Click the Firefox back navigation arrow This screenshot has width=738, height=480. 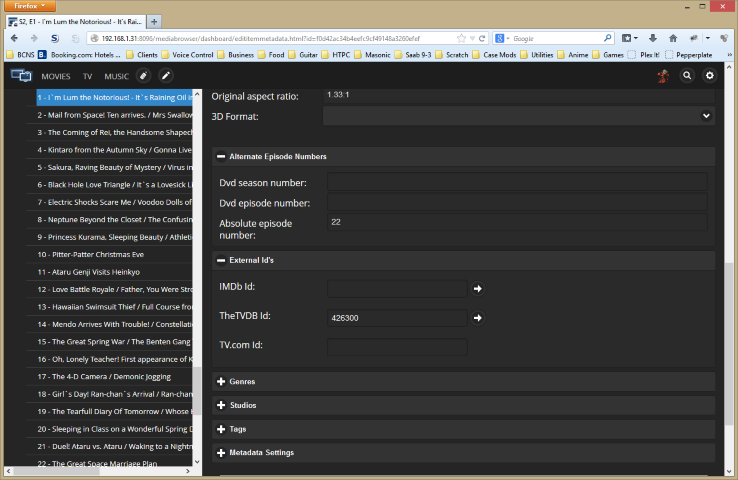pyautogui.click(x=16, y=37)
